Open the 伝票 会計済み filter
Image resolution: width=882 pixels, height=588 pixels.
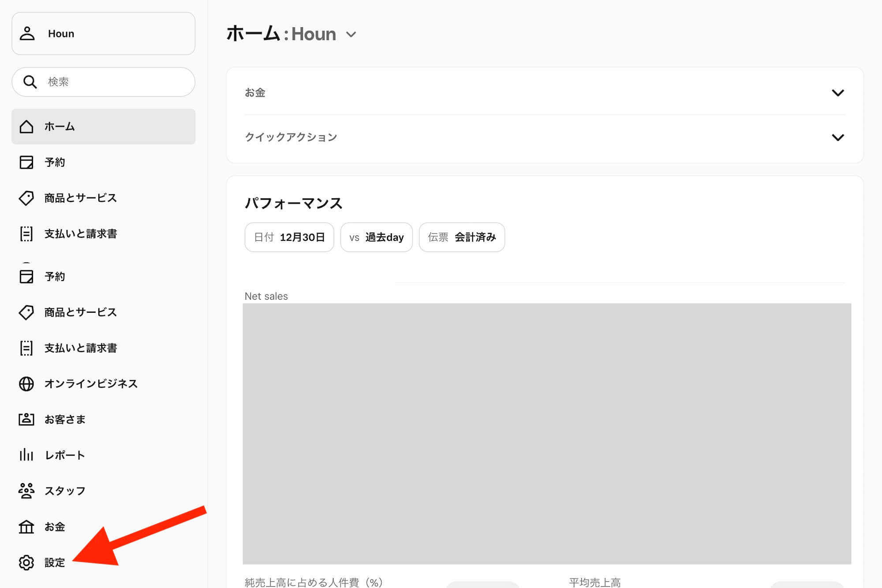coord(462,237)
